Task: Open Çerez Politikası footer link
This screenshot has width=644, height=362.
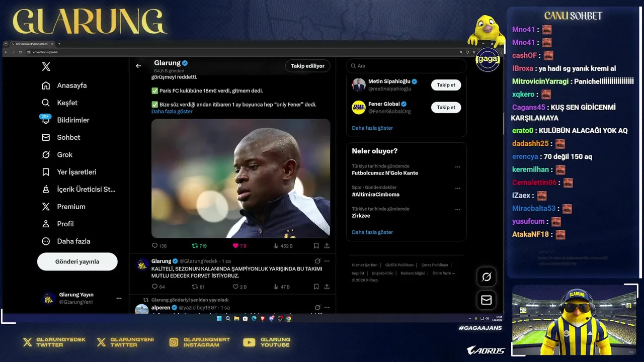Action: click(x=434, y=265)
